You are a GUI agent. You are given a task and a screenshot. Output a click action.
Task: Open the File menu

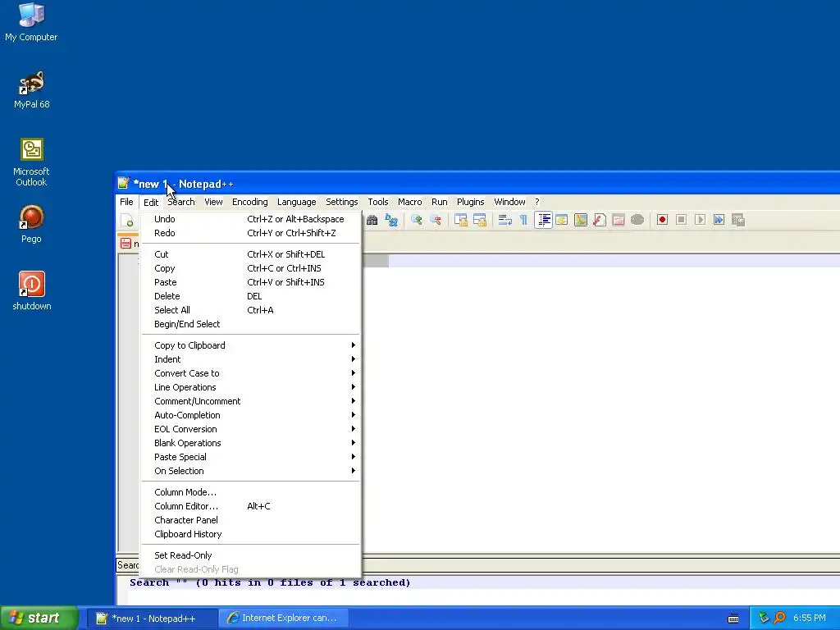126,202
